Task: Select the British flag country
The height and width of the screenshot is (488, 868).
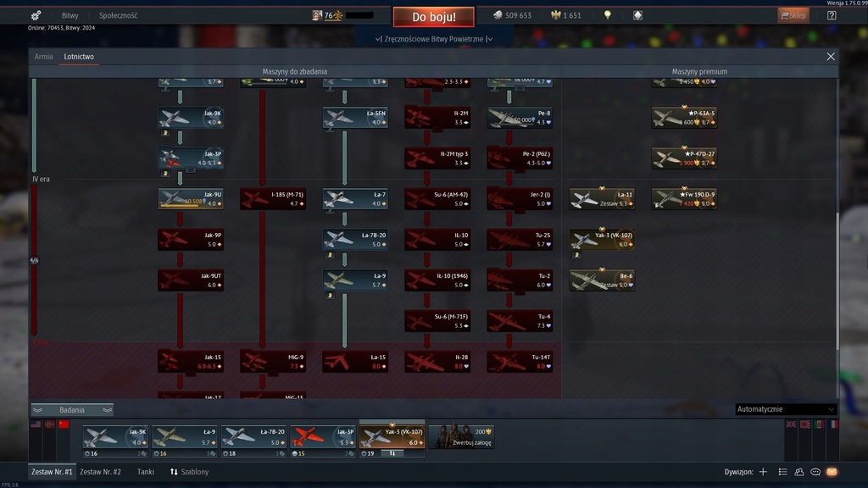Action: tap(791, 424)
